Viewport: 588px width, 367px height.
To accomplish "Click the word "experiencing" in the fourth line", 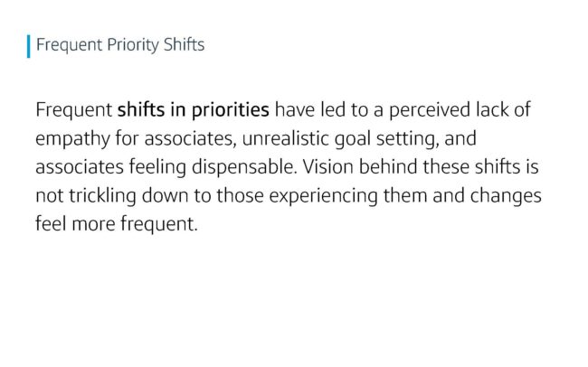I will coord(323,196).
